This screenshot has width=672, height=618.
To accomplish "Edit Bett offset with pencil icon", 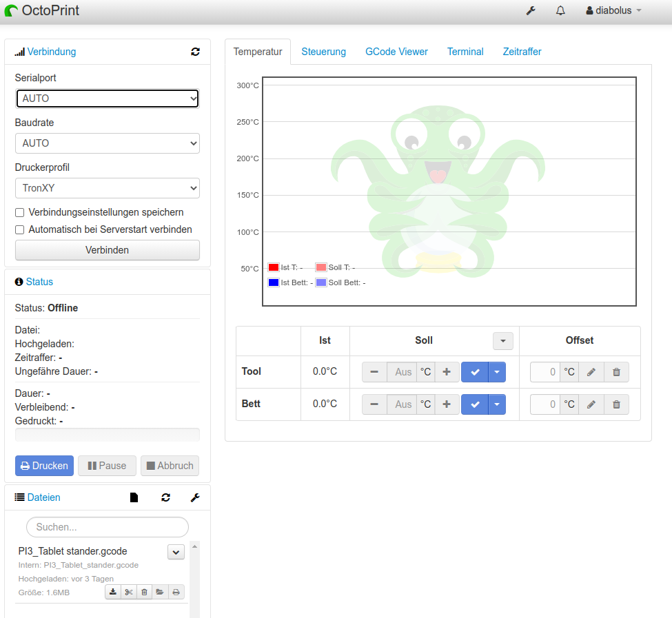I will (591, 404).
